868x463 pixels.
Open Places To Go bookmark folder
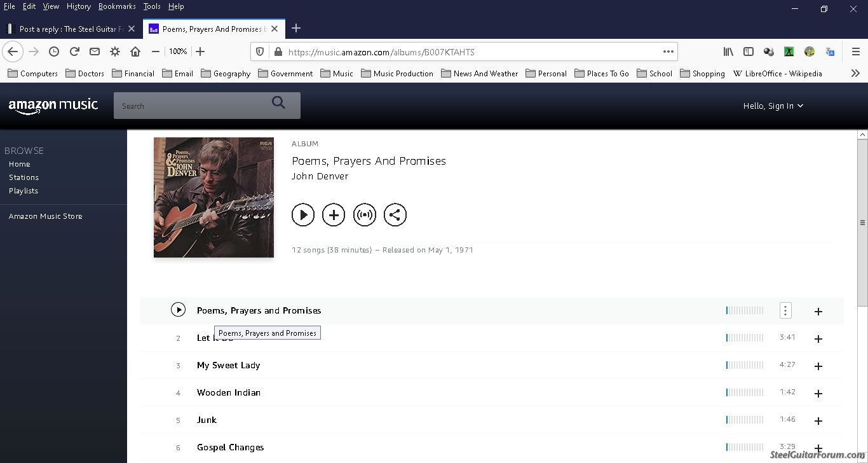(x=601, y=73)
